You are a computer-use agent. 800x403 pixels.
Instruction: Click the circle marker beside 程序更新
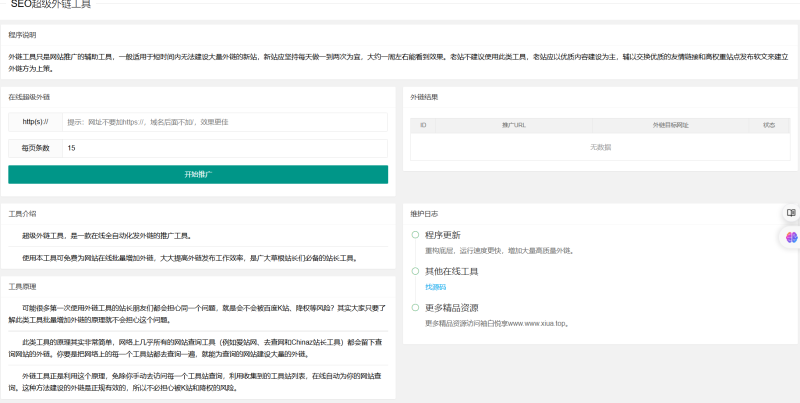(x=415, y=235)
